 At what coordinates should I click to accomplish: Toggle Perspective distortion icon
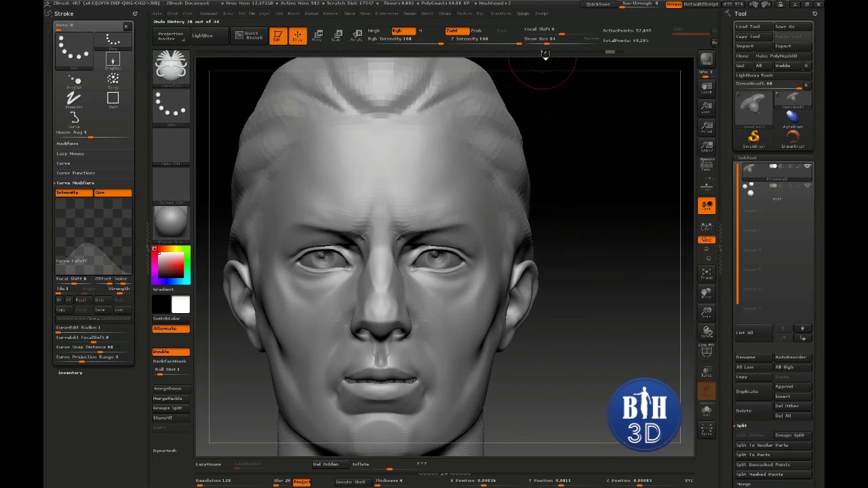707,165
